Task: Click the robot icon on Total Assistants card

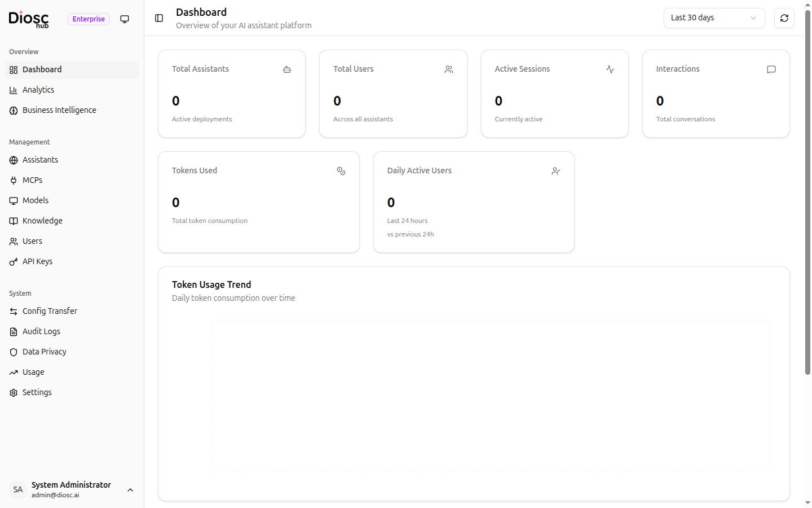Action: [287, 69]
